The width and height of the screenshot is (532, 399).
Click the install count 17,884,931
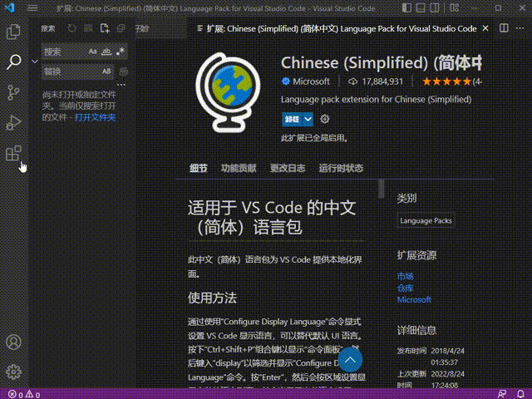382,81
